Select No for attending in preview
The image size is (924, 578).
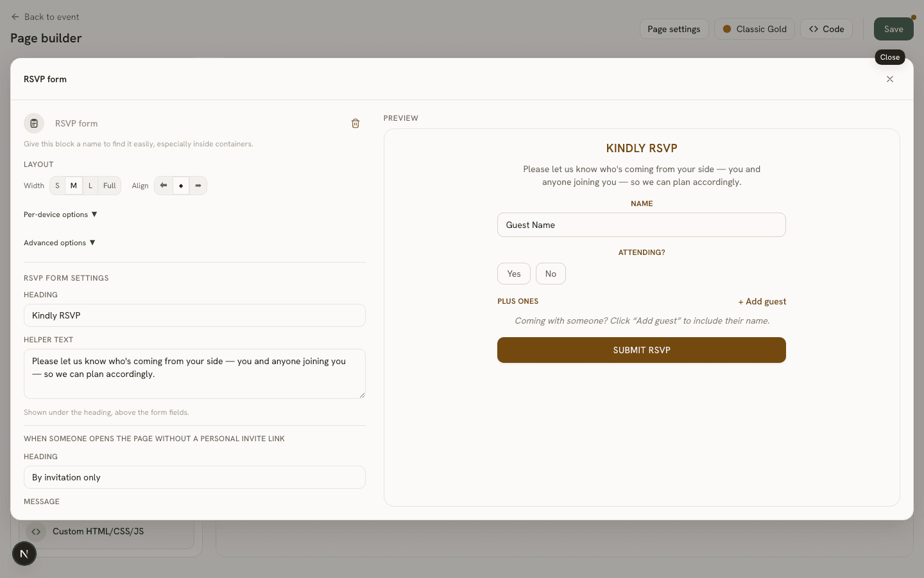pos(551,274)
